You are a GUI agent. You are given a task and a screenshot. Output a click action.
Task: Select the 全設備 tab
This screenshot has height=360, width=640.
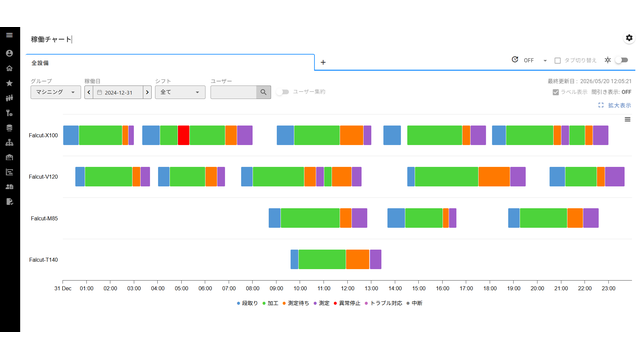[40, 63]
